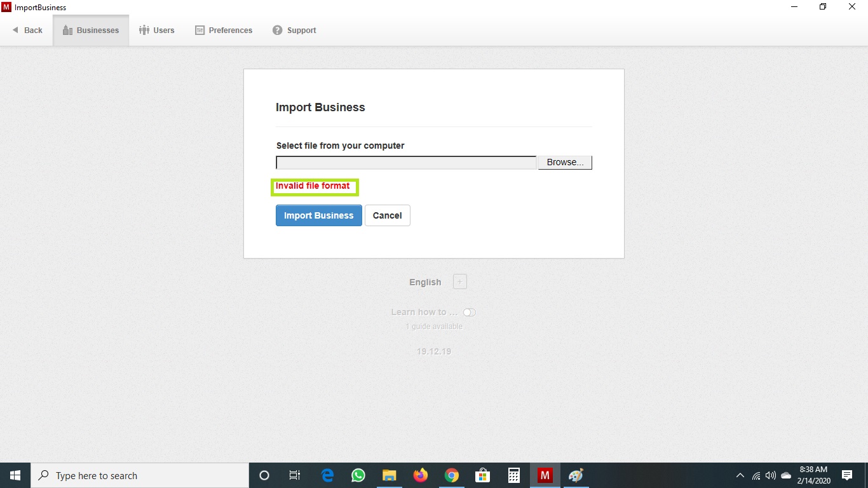The image size is (868, 488).
Task: Click the 'Import Business' dialog heading
Action: tap(320, 107)
